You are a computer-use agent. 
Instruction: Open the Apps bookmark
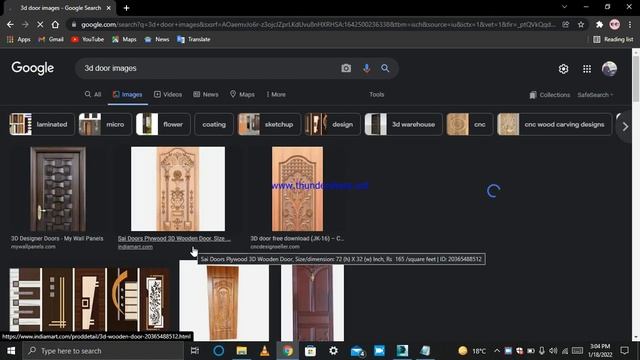[19, 39]
